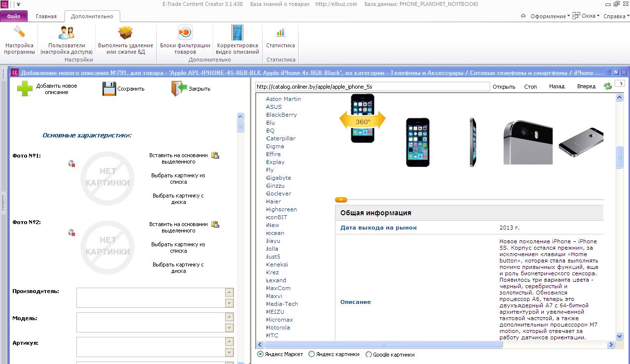Go forward with Вперед button
This screenshot has height=364, width=630.
click(586, 87)
